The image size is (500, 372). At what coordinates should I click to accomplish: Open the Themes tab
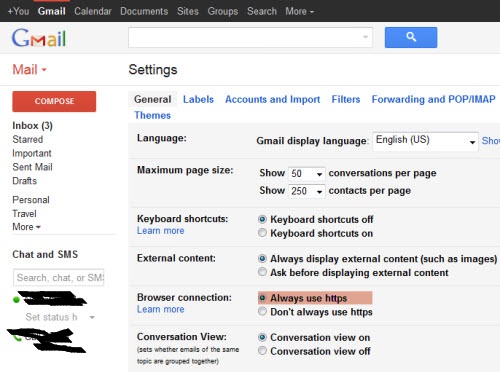pyautogui.click(x=152, y=115)
